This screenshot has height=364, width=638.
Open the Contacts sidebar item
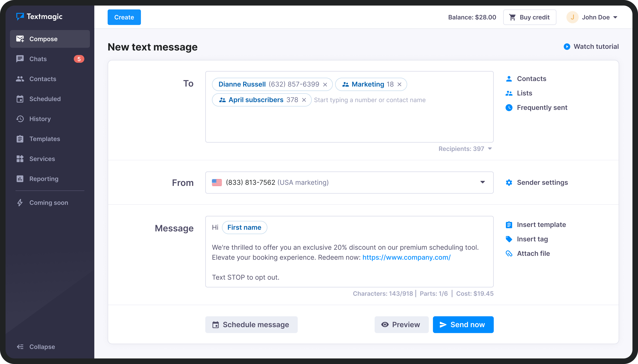50,79
